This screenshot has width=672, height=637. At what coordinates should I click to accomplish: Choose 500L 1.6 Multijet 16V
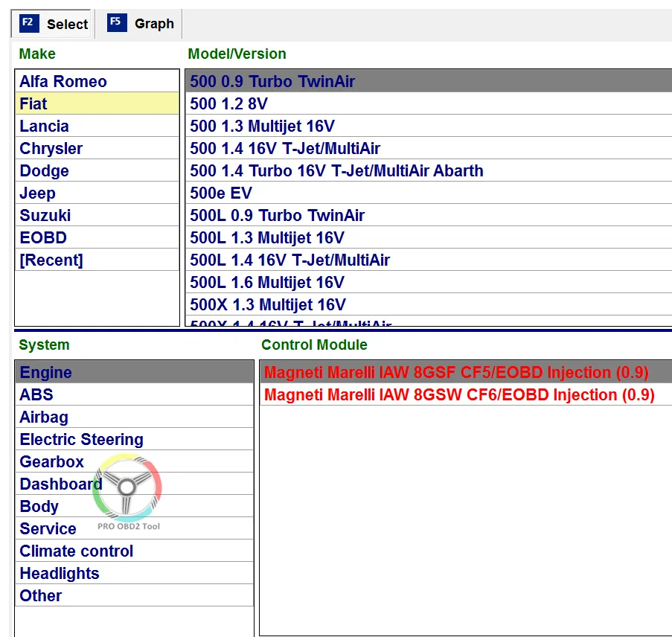point(429,281)
